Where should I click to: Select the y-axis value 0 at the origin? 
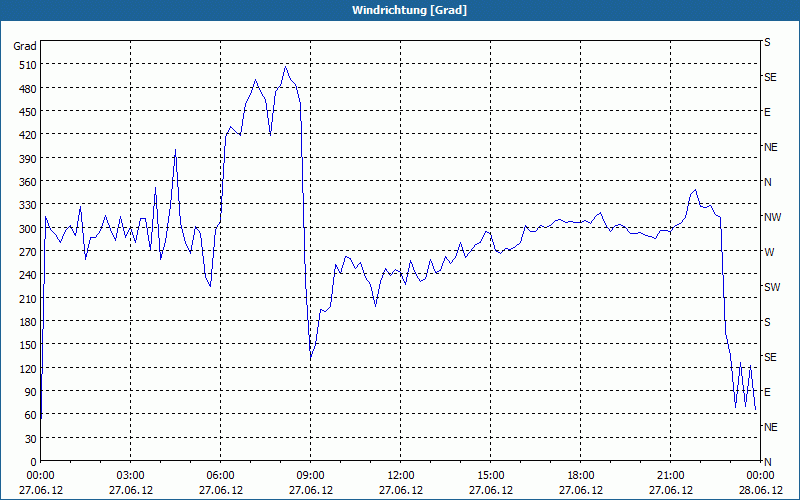tap(34, 462)
